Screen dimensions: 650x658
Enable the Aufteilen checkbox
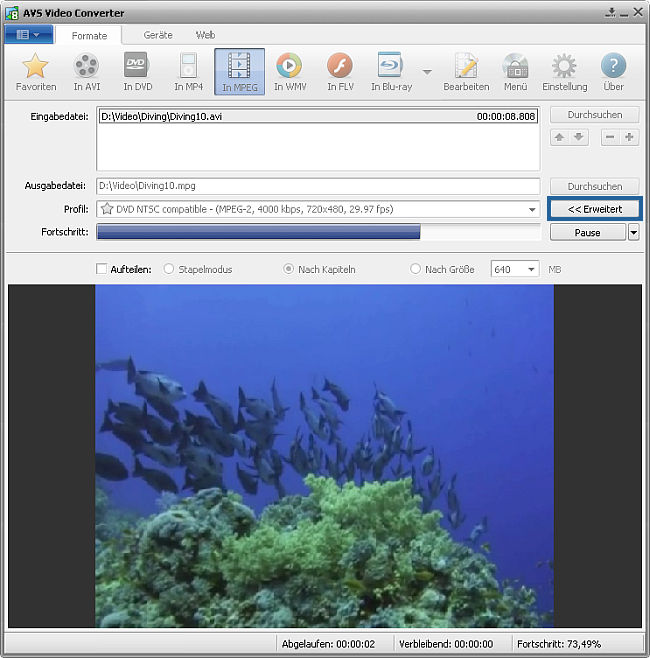click(x=101, y=269)
